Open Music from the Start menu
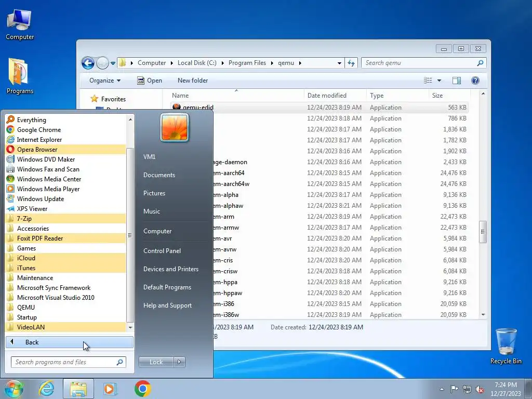Screen dimensions: 532x399 pyautogui.click(x=151, y=211)
